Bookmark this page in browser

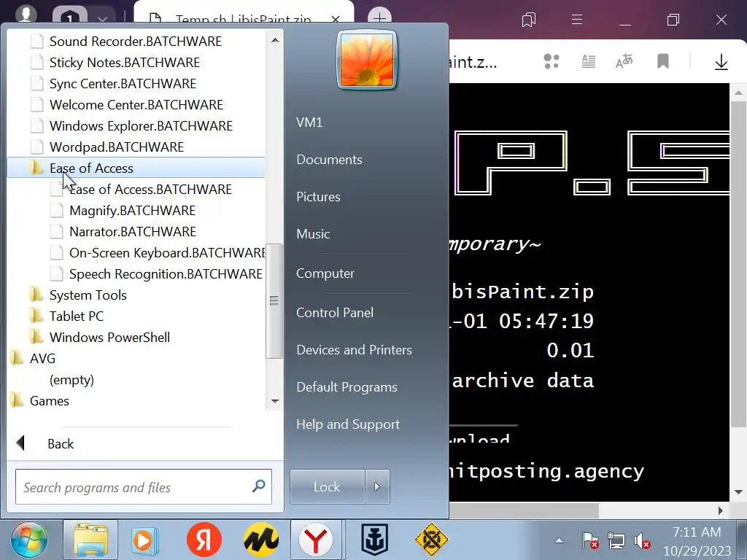(x=662, y=61)
